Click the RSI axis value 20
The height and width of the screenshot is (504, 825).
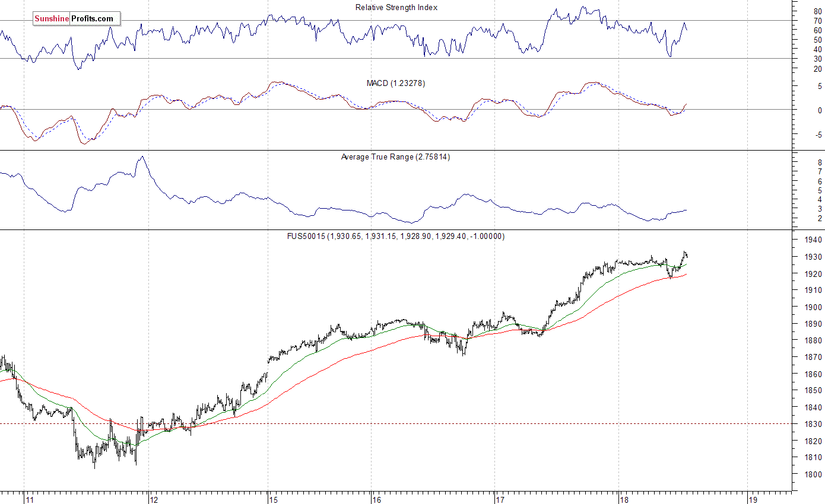coord(817,69)
